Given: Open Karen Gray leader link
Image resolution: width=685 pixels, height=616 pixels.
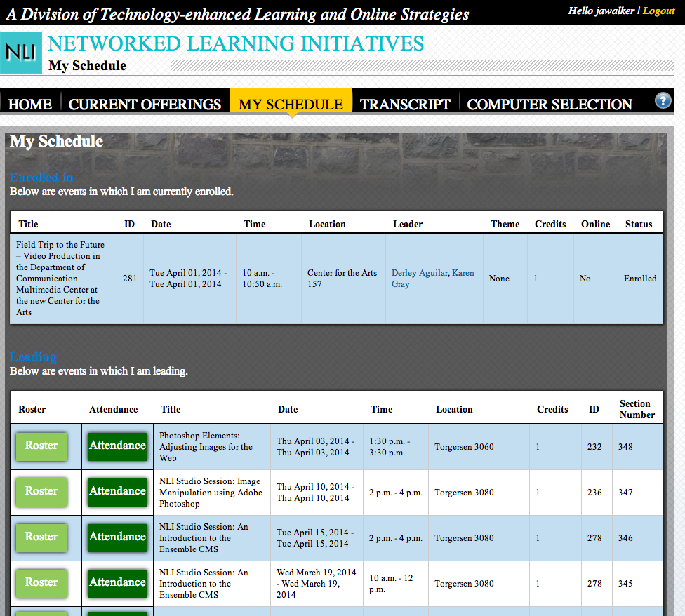Looking at the screenshot, I should 463,273.
